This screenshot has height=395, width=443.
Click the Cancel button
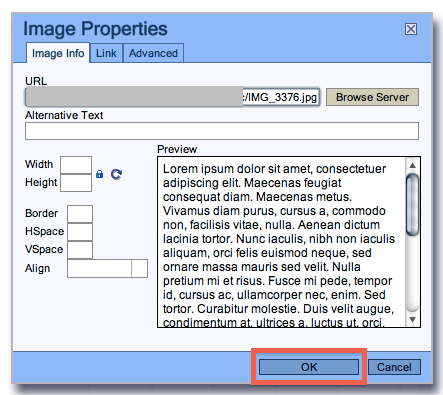[x=394, y=367]
